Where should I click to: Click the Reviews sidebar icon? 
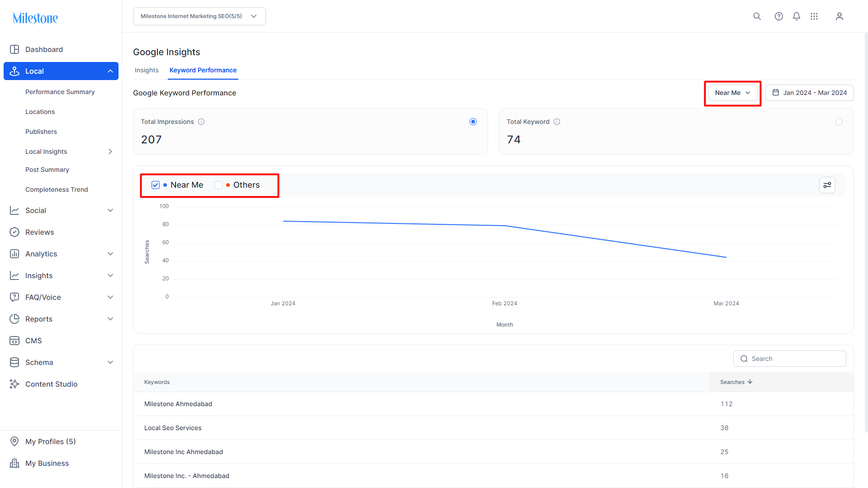pyautogui.click(x=14, y=232)
